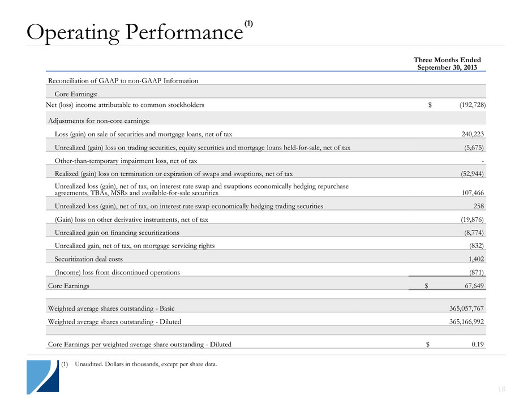Click the footnote (1) superscript beside the title
This screenshot has width=532, height=399.
click(248, 23)
